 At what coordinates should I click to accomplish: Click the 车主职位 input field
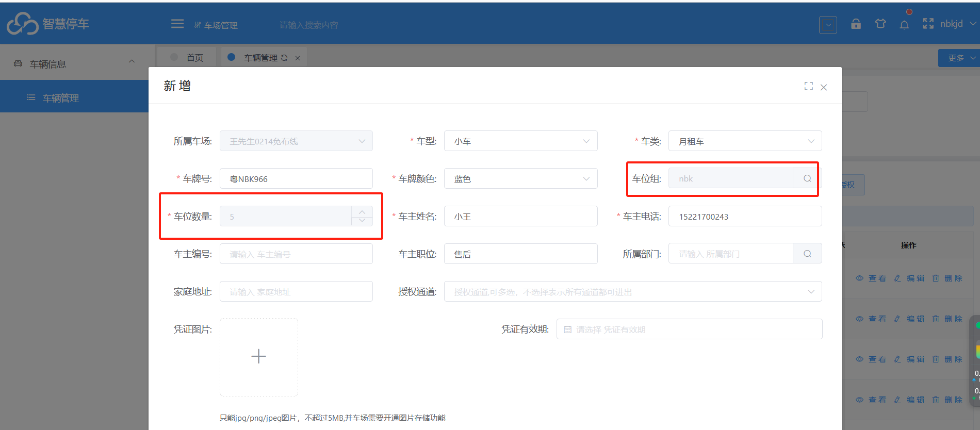521,254
